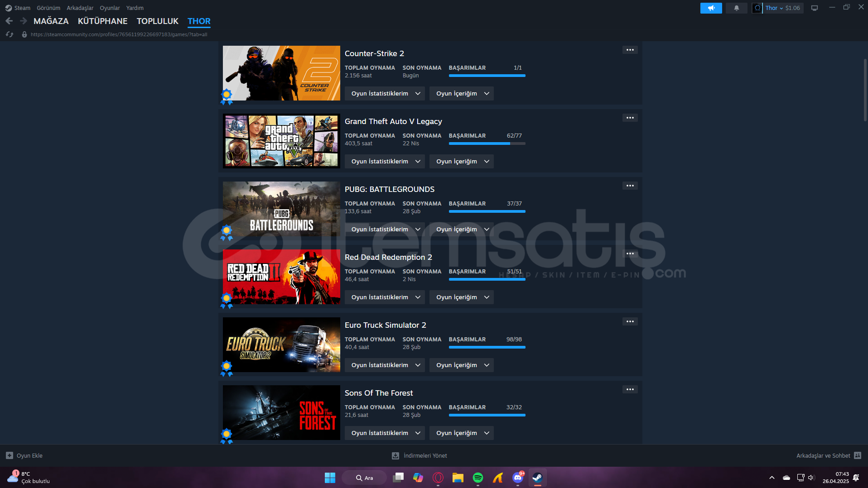Screen dimensions: 868x488
Task: Click the download manager icon
Action: [x=395, y=455]
